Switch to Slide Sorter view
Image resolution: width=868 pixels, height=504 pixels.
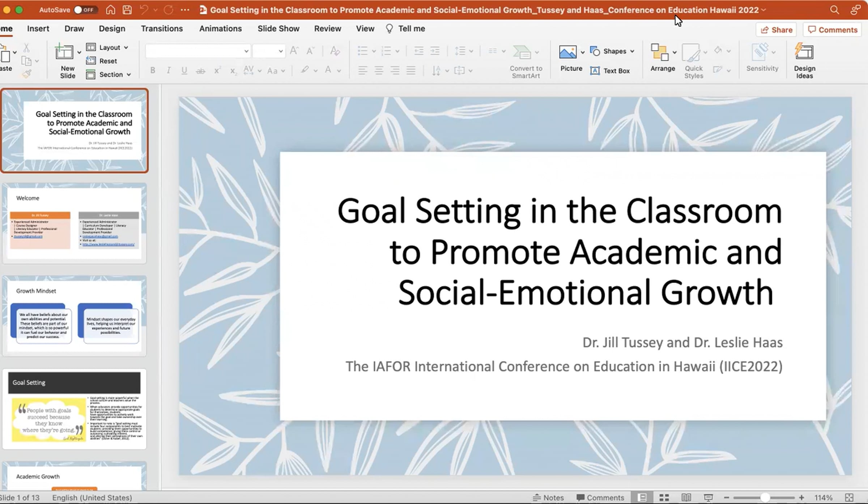tap(664, 497)
